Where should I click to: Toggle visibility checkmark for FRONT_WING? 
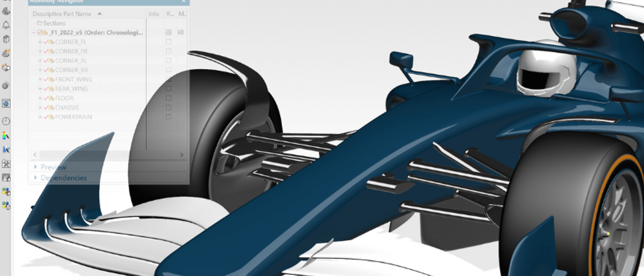point(46,79)
